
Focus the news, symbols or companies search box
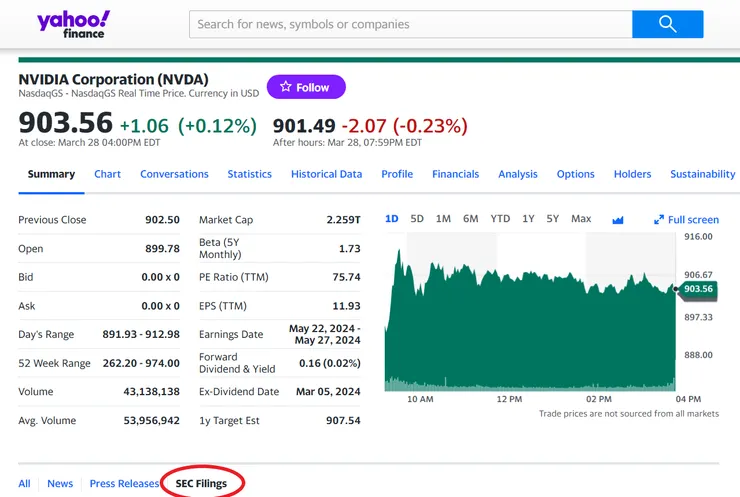pyautogui.click(x=411, y=24)
